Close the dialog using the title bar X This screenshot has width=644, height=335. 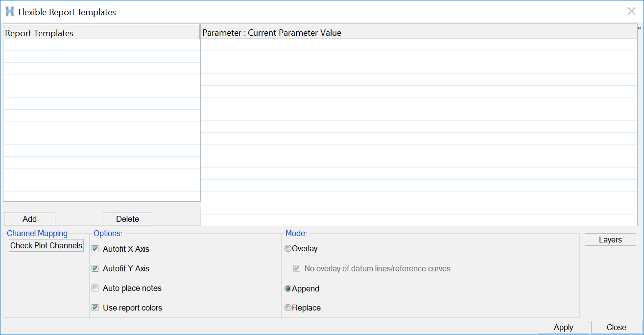631,11
